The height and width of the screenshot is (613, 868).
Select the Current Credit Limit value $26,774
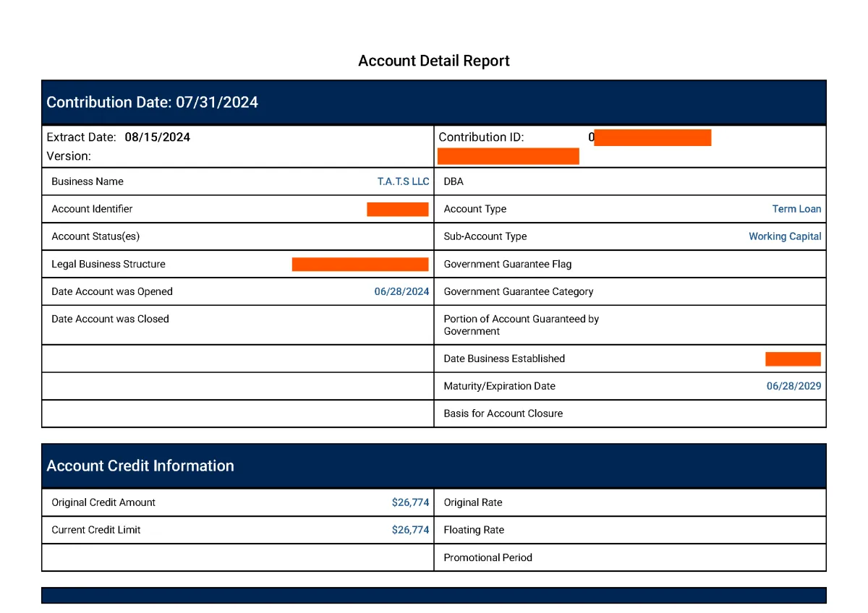[411, 530]
